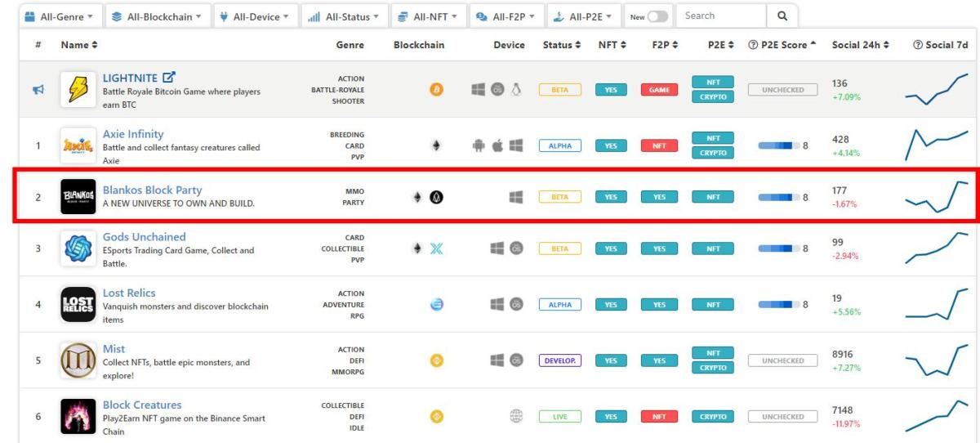Click the BETA status badge for Blankos Block Party
The height and width of the screenshot is (443, 980).
(x=559, y=197)
